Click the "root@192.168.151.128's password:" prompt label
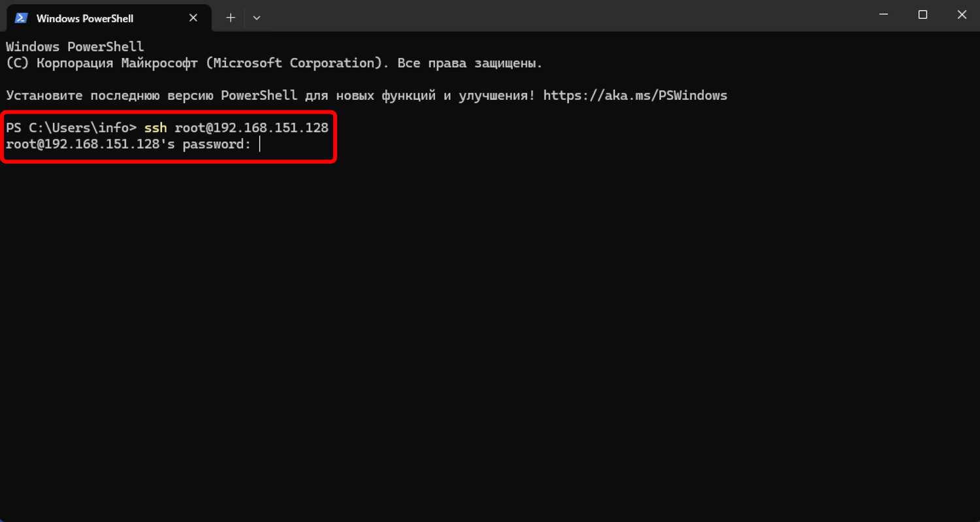980x522 pixels. (x=128, y=144)
